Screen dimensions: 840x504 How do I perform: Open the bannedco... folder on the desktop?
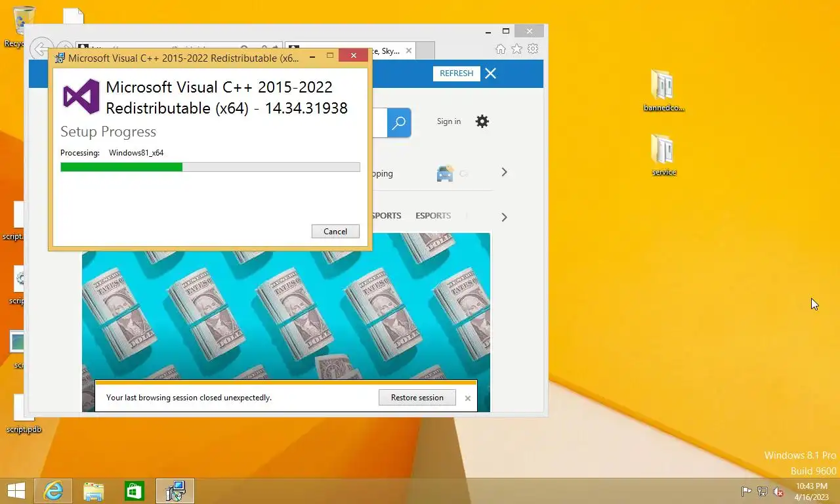pyautogui.click(x=663, y=91)
